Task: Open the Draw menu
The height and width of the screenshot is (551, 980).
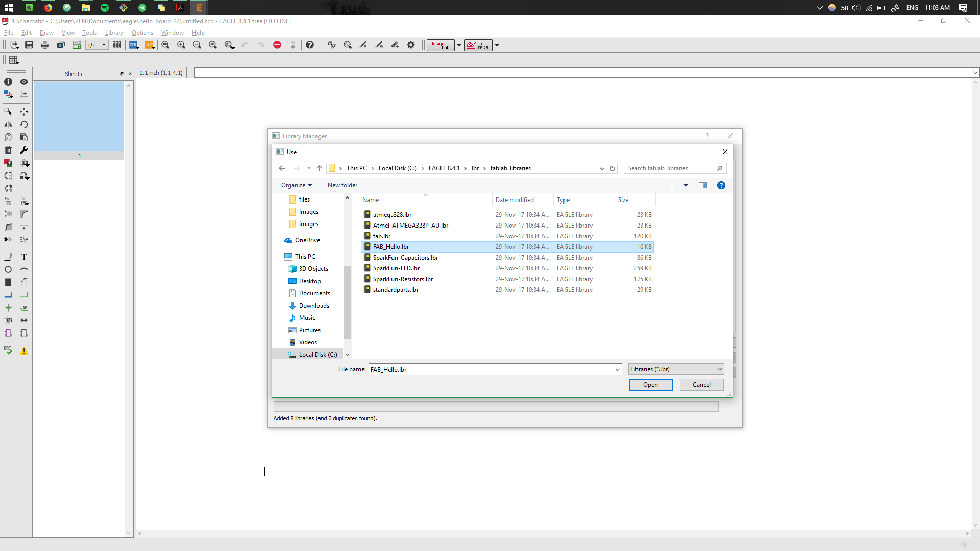Action: pyautogui.click(x=46, y=33)
